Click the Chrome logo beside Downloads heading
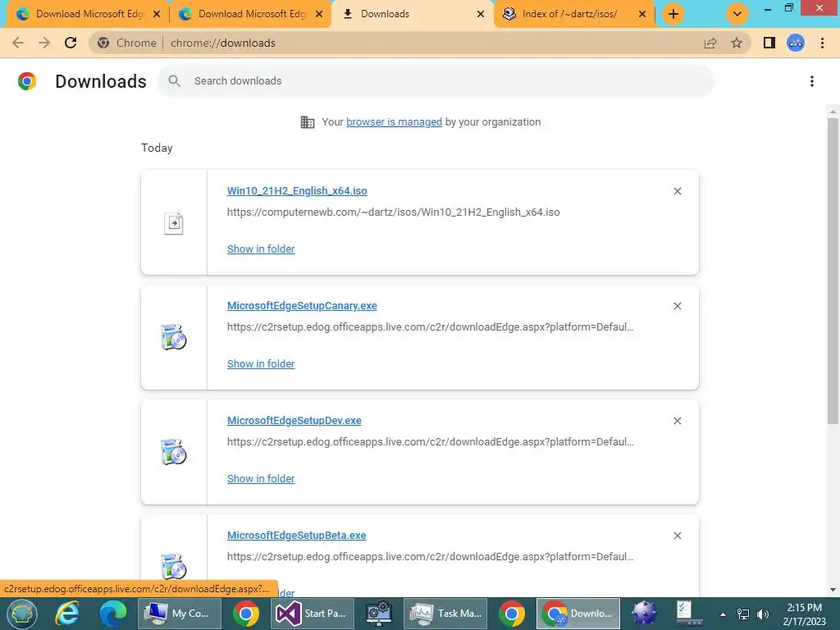The width and height of the screenshot is (840, 630). tap(27, 81)
